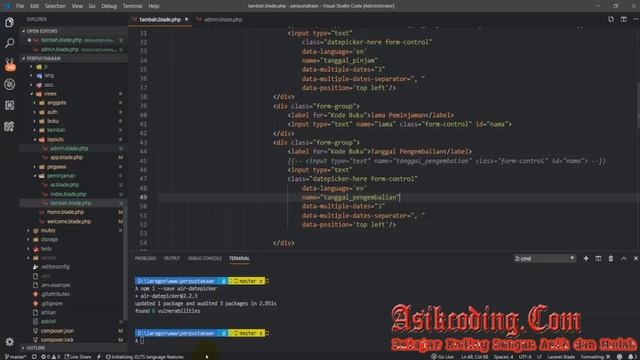Open Source Control view in activity bar

tap(9, 64)
